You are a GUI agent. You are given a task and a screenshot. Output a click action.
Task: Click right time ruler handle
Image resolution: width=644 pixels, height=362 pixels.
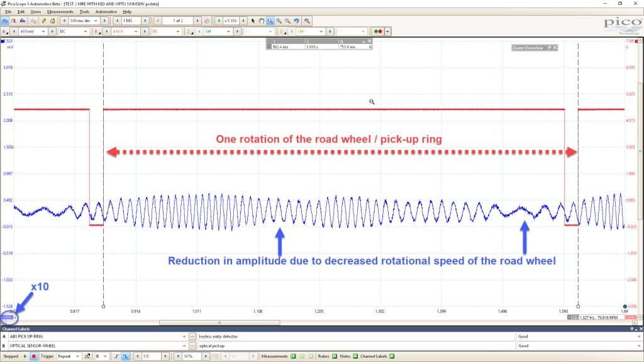(579, 306)
